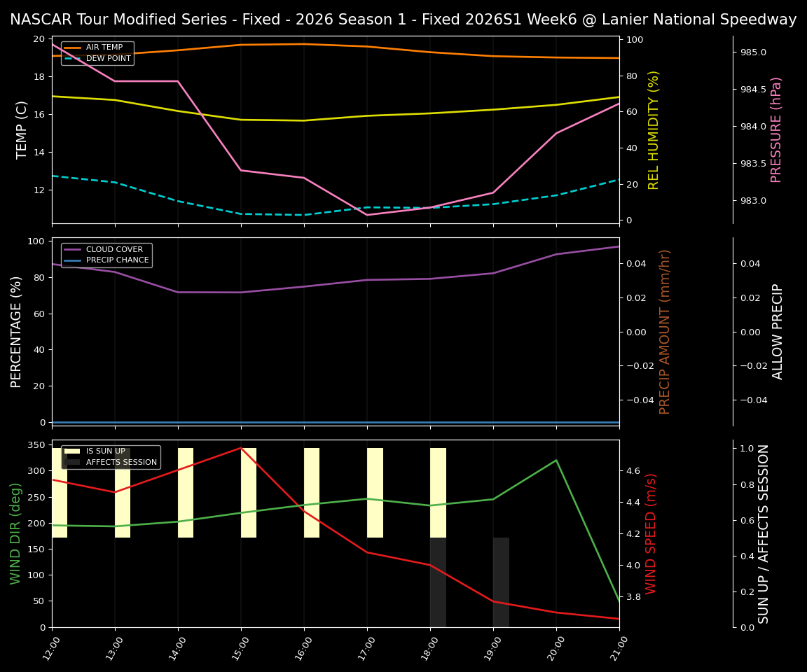The width and height of the screenshot is (807, 672).
Task: Select the chart title mentioning Lanier National Speedway
Action: [x=403, y=19]
